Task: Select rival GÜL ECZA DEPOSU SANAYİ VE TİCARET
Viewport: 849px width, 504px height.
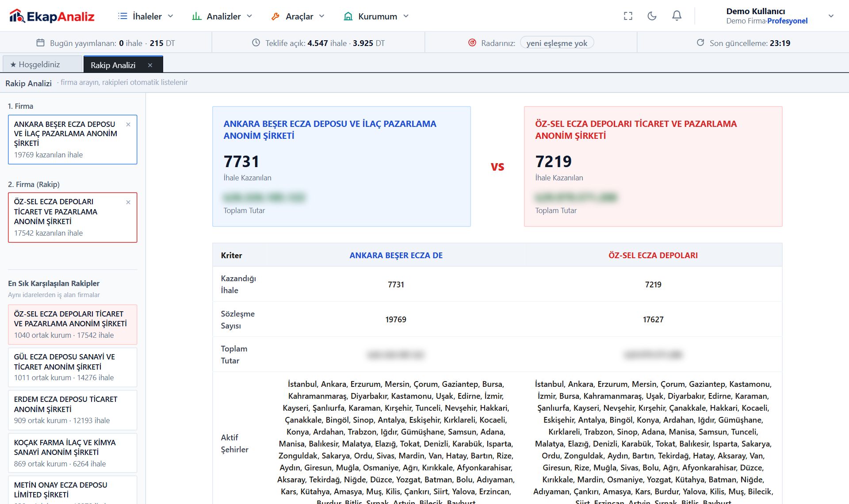Action: [73, 367]
